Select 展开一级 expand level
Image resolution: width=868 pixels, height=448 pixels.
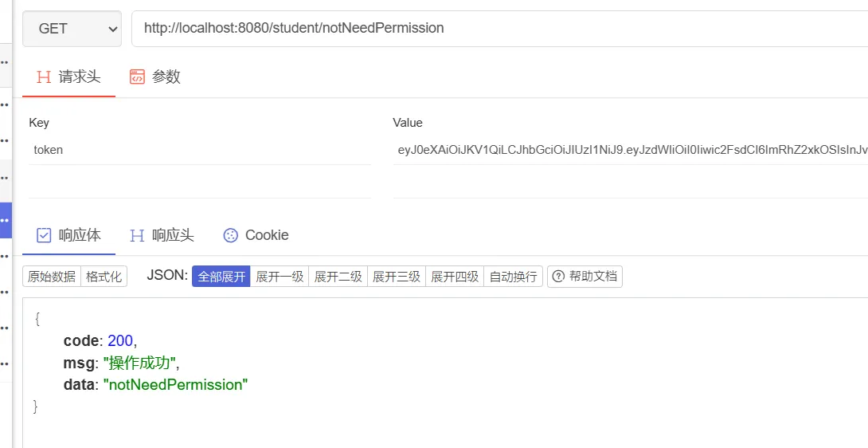pyautogui.click(x=280, y=277)
